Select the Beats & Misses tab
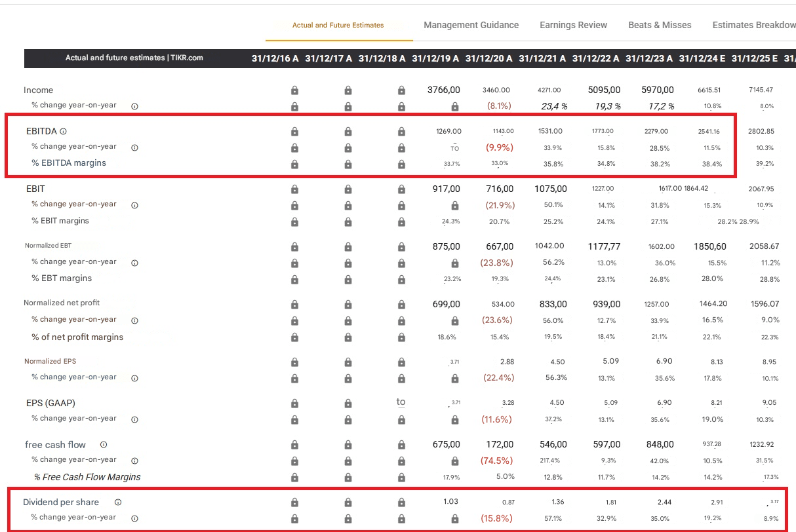Image resolution: width=796 pixels, height=532 pixels. coord(660,25)
